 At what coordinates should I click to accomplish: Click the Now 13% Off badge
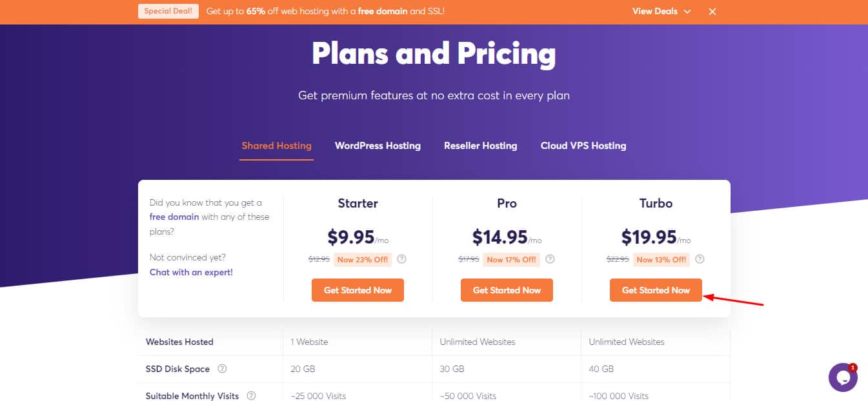[x=661, y=259]
